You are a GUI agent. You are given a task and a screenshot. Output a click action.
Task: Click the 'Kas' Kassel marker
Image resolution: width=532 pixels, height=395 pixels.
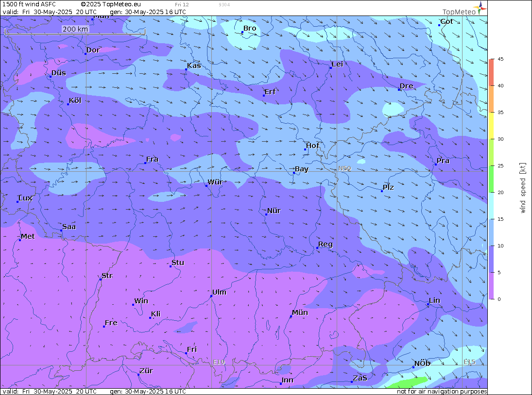186,69
